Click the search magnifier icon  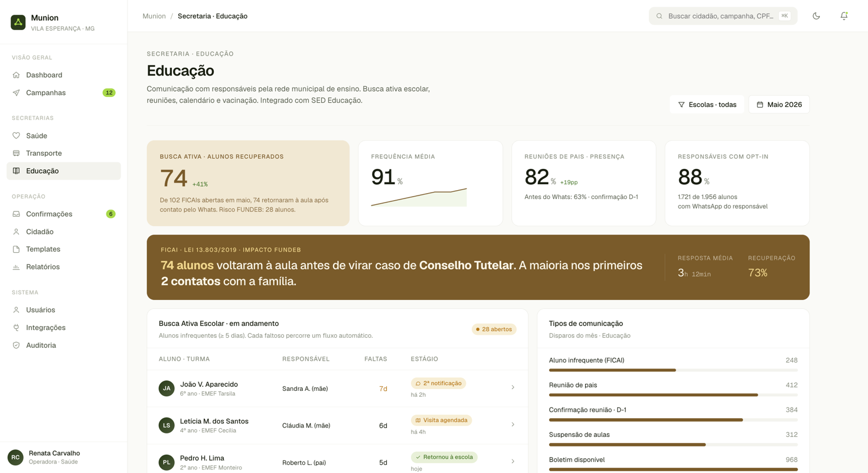(660, 16)
